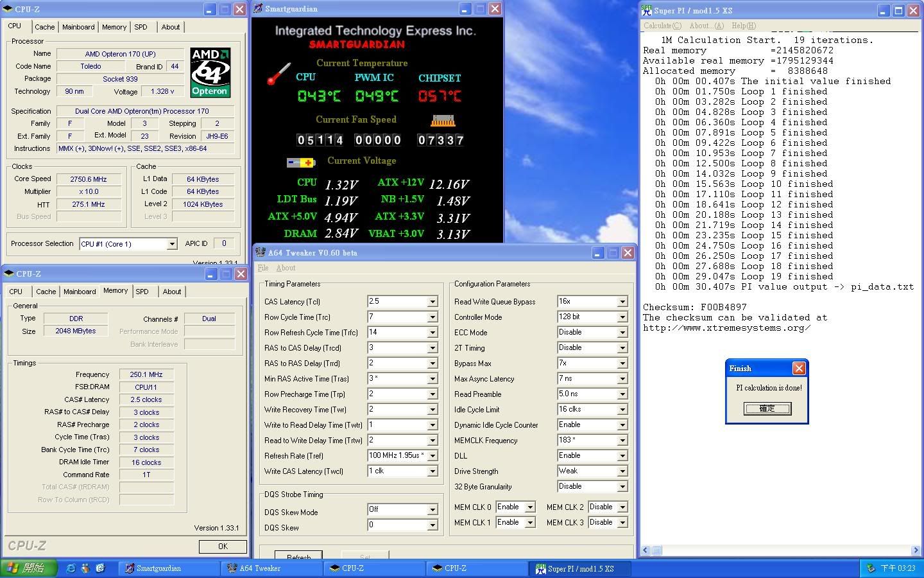Click the Core Speed 2750.6 MHz field
This screenshot has width=924, height=578.
[89, 179]
